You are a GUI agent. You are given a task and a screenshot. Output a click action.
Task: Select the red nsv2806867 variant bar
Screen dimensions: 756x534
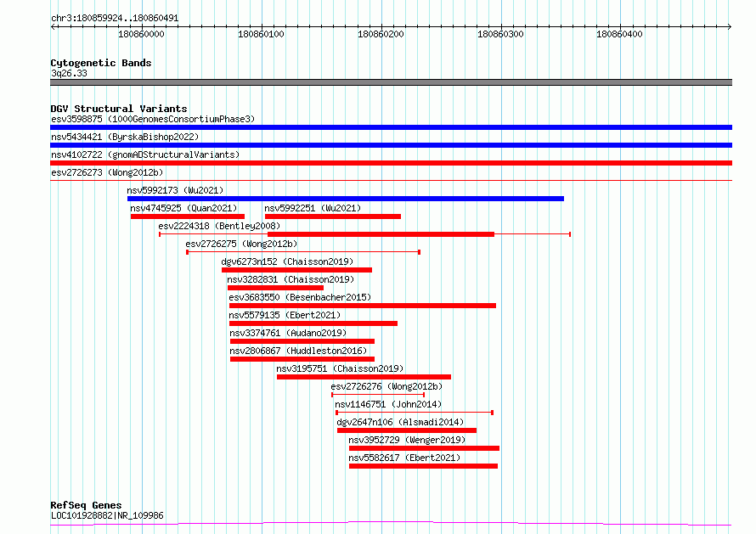tap(302, 359)
